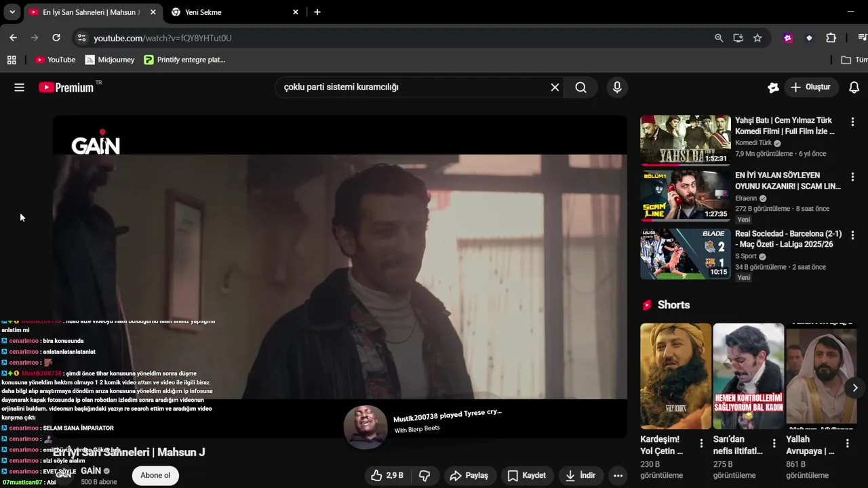Click the black diamond extension icon
The width and height of the screenshot is (868, 488).
point(809,38)
